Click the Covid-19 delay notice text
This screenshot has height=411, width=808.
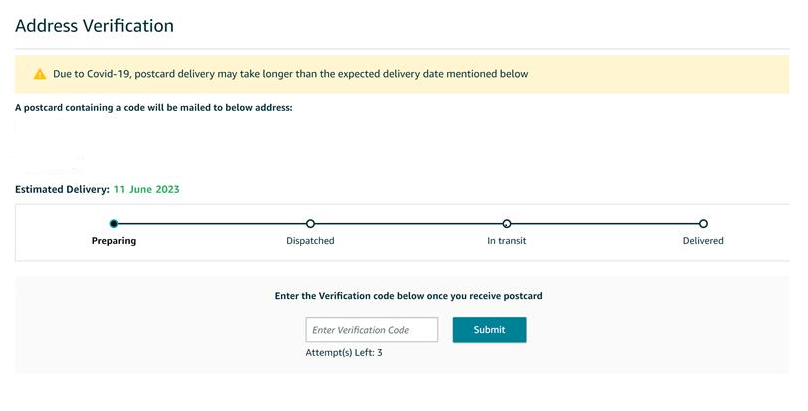point(291,74)
